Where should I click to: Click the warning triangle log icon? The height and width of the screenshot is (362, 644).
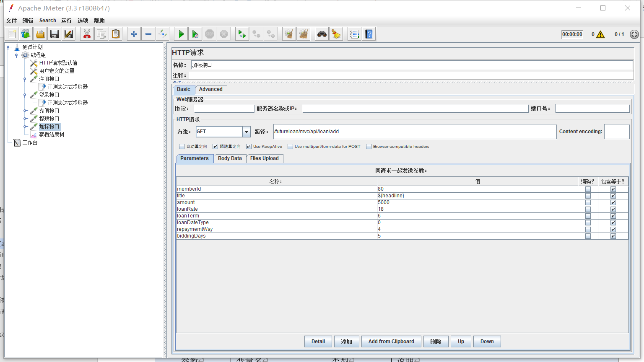[600, 34]
